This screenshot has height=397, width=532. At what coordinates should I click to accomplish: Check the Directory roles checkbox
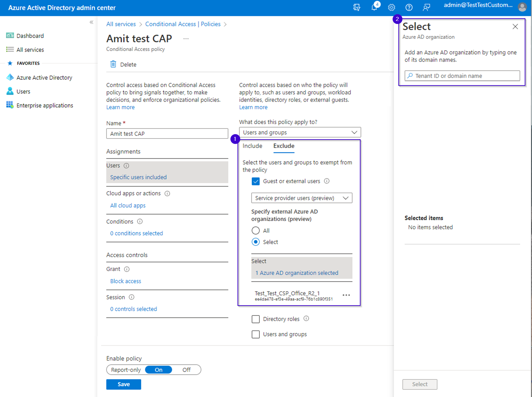tap(256, 319)
